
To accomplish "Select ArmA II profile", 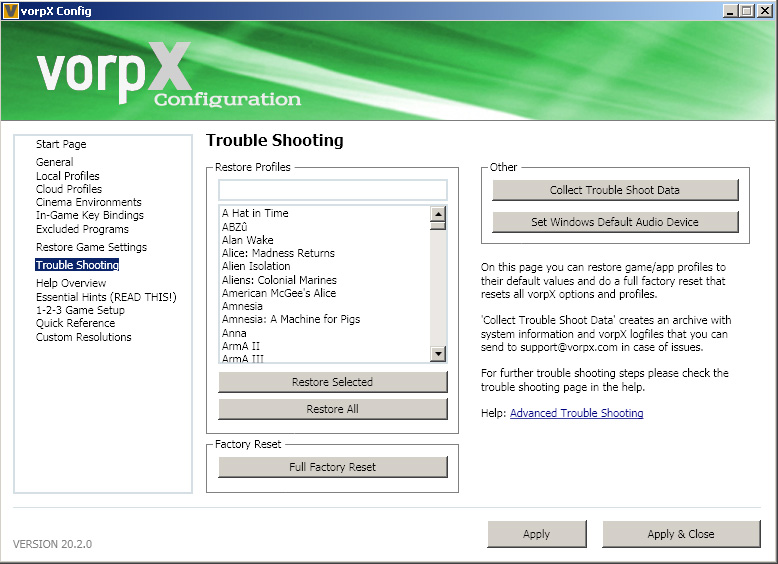I will pos(241,346).
